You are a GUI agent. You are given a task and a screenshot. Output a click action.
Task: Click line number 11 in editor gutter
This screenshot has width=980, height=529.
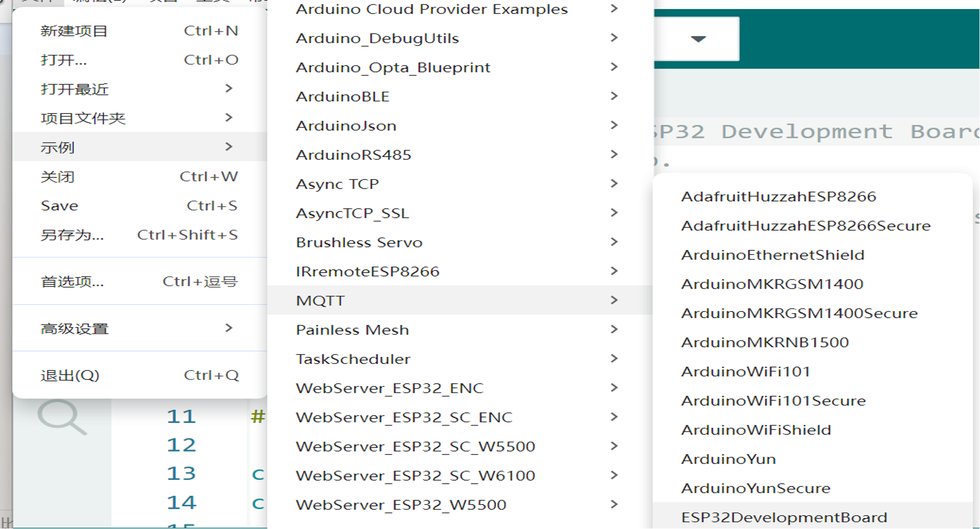tap(181, 417)
